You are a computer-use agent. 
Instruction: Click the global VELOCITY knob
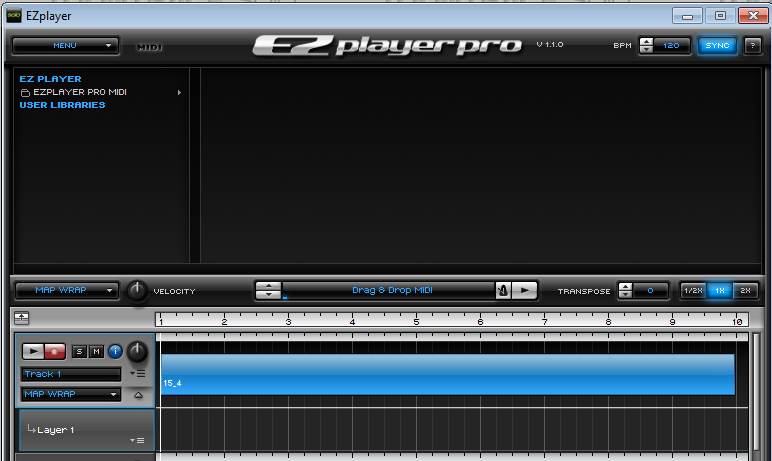coord(137,291)
